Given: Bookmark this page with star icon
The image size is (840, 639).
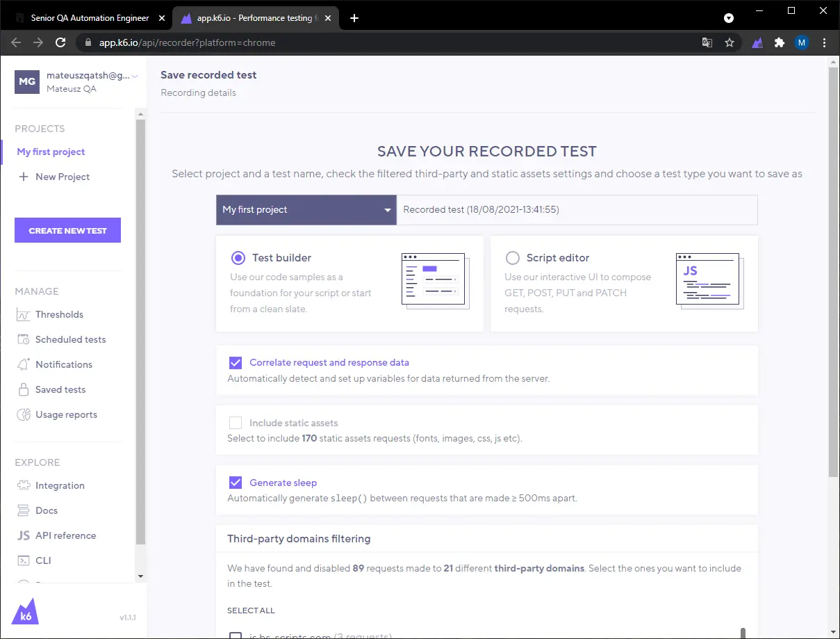Looking at the screenshot, I should 730,42.
